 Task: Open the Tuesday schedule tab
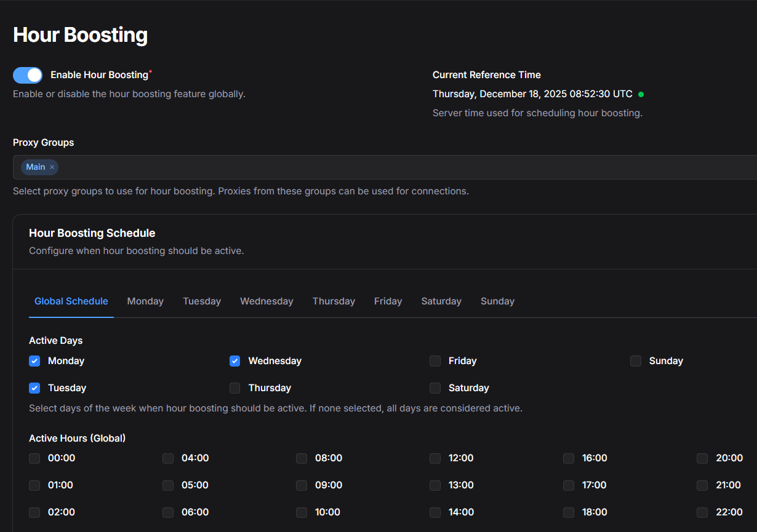202,301
